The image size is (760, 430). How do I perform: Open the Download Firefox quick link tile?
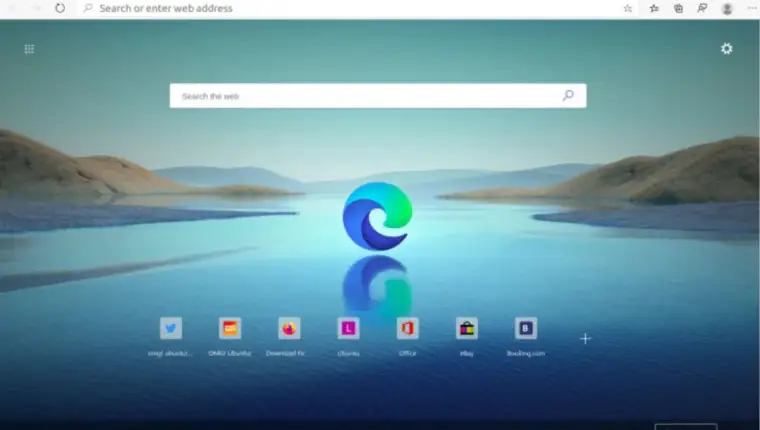click(x=289, y=328)
